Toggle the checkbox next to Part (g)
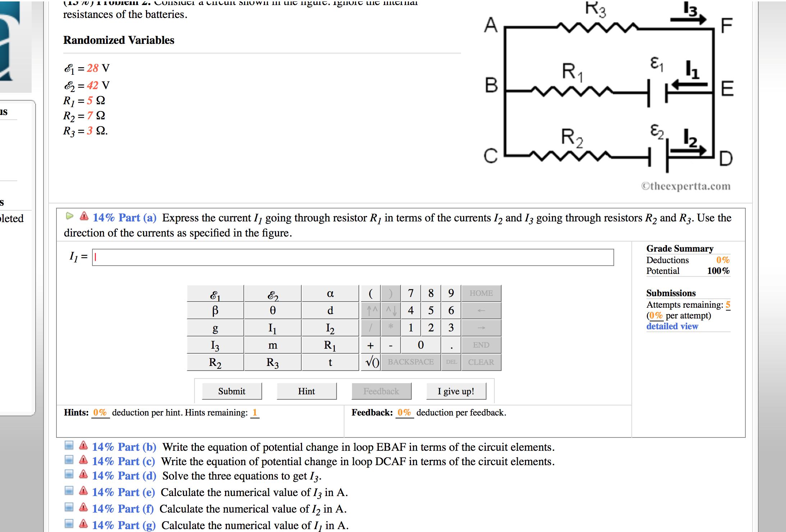Screen dimensions: 786x532 [x=69, y=524]
